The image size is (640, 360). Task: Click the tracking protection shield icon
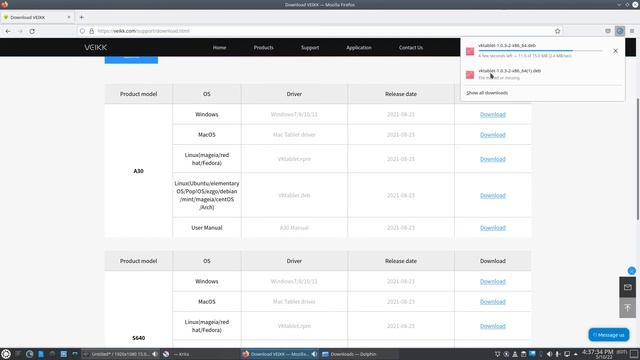coord(82,31)
